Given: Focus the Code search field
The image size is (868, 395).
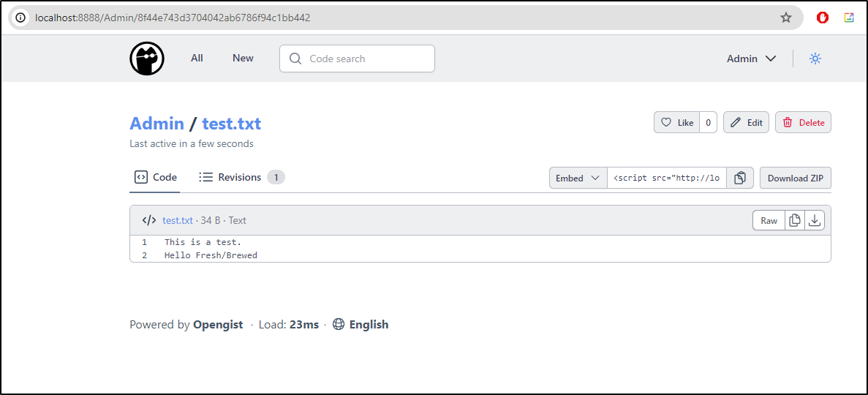Looking at the screenshot, I should click(357, 59).
